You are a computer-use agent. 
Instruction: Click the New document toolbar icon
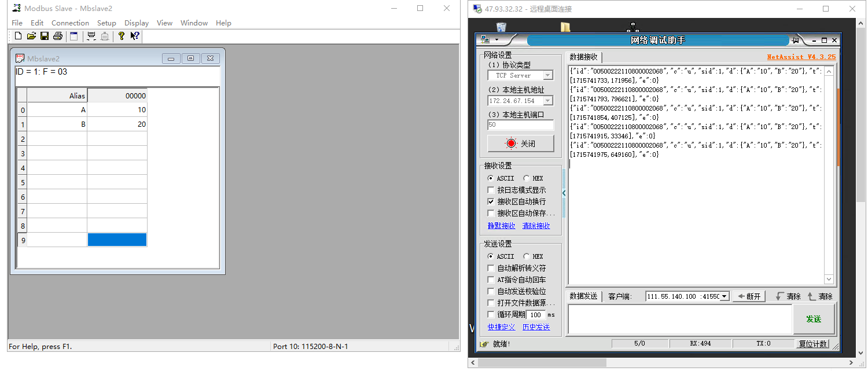click(18, 36)
